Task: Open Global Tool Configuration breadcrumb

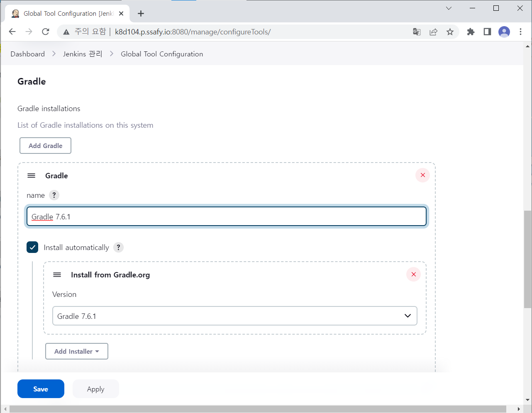Action: pos(162,54)
